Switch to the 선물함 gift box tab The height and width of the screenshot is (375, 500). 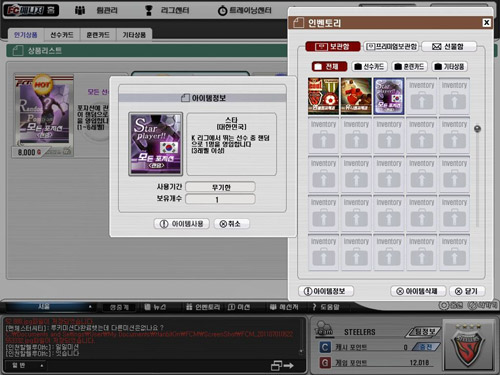coord(449,47)
